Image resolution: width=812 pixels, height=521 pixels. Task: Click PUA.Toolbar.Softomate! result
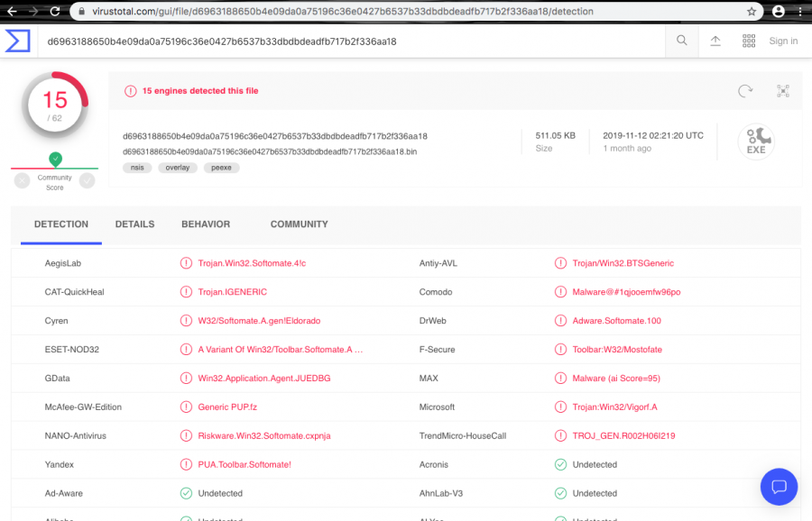(245, 464)
